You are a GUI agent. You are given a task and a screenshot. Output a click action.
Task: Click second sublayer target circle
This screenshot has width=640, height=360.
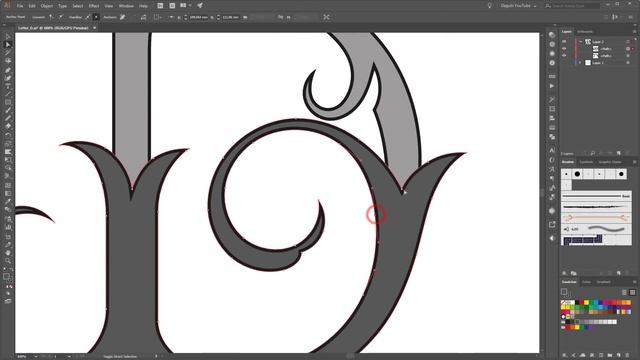[628, 56]
